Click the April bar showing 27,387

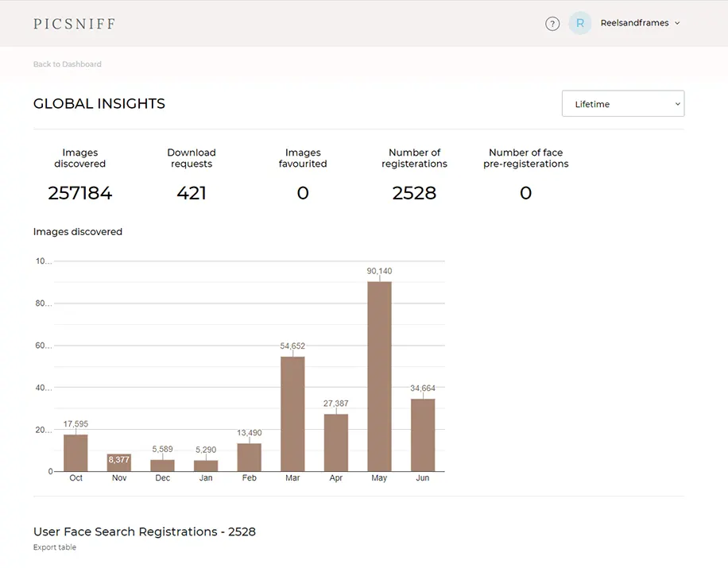click(336, 442)
